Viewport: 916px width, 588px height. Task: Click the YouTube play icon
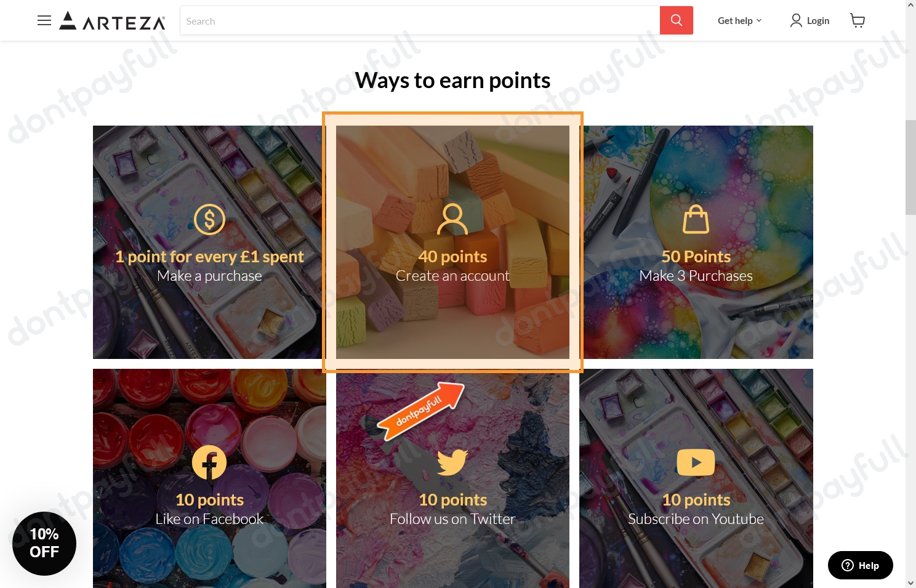(696, 462)
